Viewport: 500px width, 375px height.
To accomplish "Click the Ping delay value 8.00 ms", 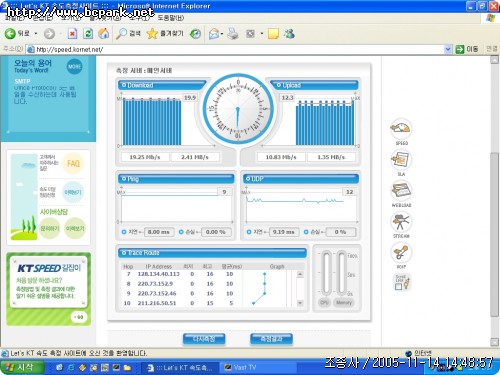I will (x=159, y=232).
